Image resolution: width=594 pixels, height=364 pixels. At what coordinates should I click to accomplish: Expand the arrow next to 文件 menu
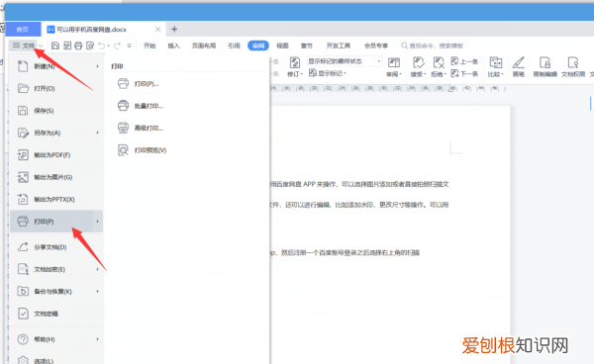pyautogui.click(x=41, y=45)
